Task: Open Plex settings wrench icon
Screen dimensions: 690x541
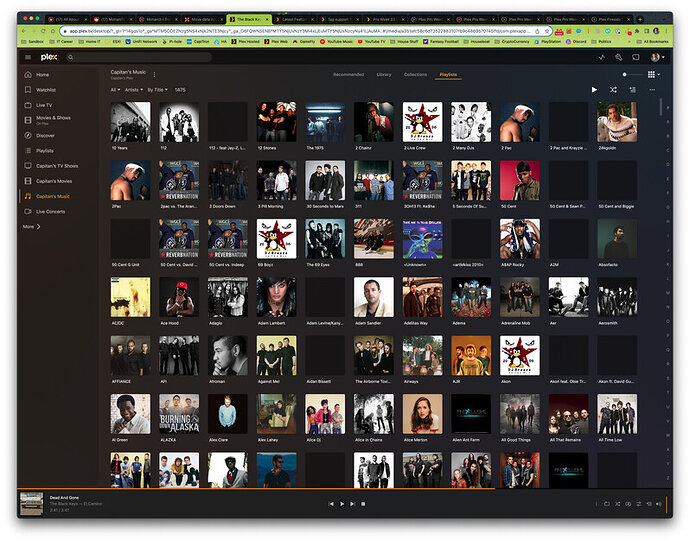Action: pos(619,57)
